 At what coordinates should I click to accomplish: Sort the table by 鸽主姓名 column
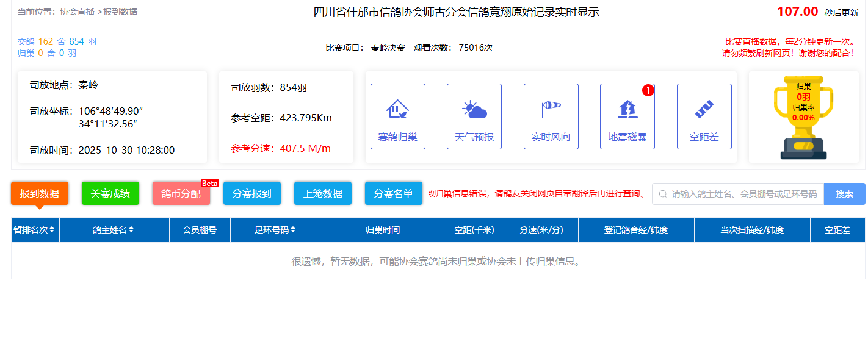[114, 230]
